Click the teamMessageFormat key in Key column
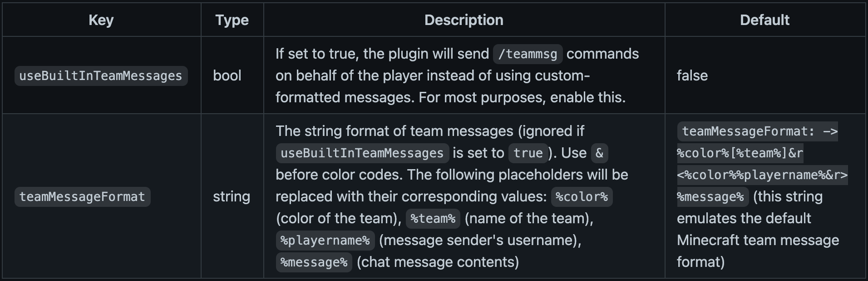 point(82,197)
